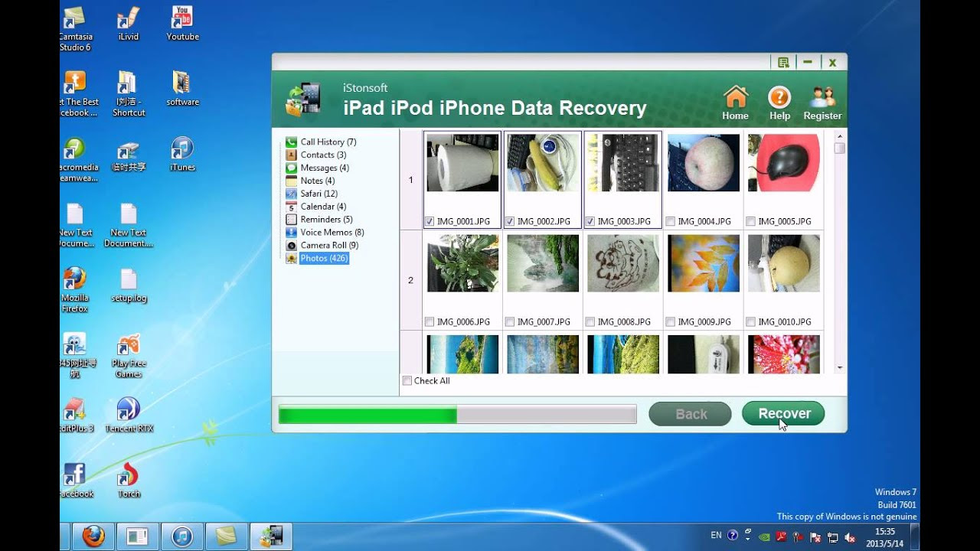Image resolution: width=980 pixels, height=551 pixels.
Task: Select the iTunes desktop icon
Action: 182,155
